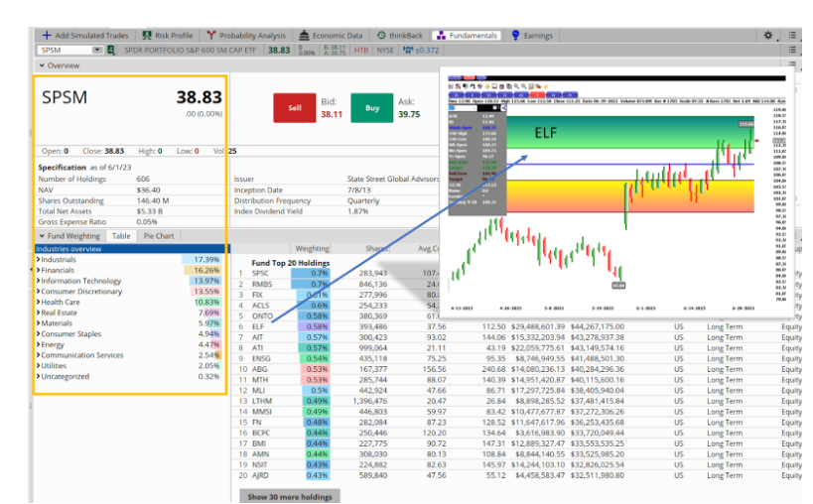Viewport: 813px width, 504px height.
Task: Select the Fundamentals tab
Action: (x=468, y=36)
